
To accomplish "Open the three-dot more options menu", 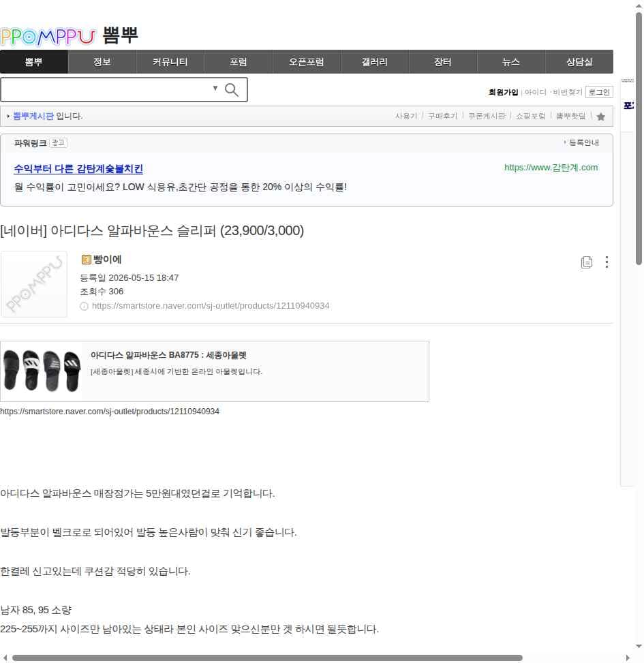I will click(x=607, y=262).
